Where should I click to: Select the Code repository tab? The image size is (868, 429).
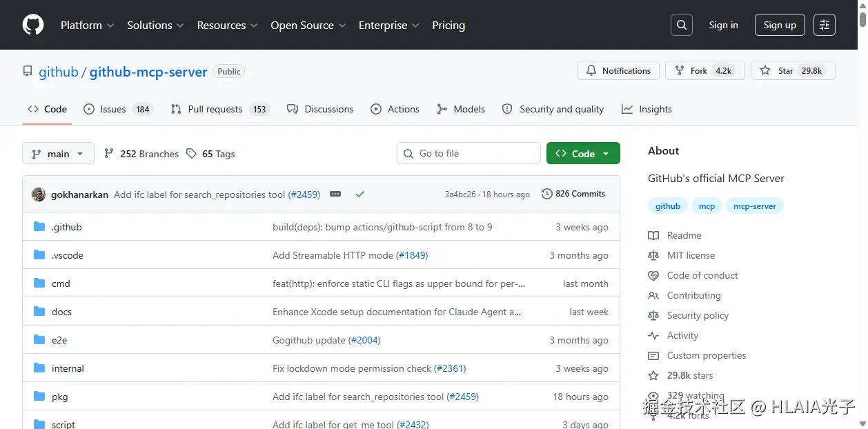coord(47,109)
